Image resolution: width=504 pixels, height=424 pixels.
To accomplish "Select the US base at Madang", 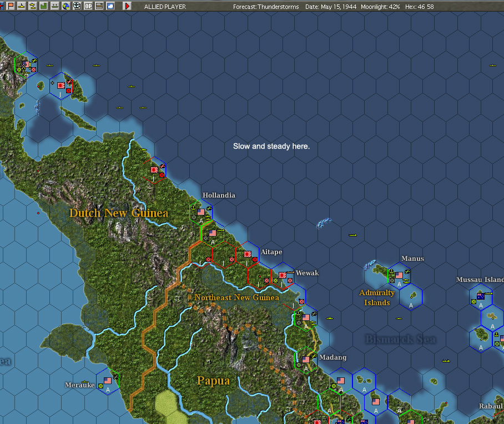I will (306, 360).
